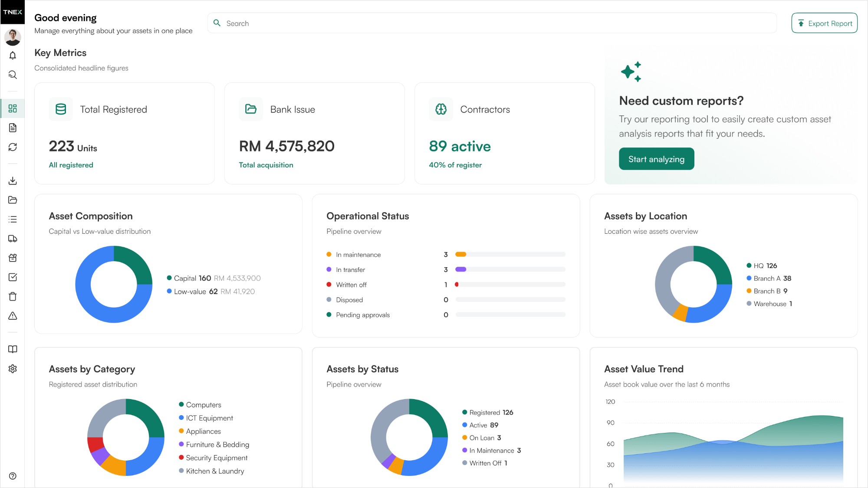Open the notifications bell icon
This screenshot has width=868, height=488.
tap(13, 56)
